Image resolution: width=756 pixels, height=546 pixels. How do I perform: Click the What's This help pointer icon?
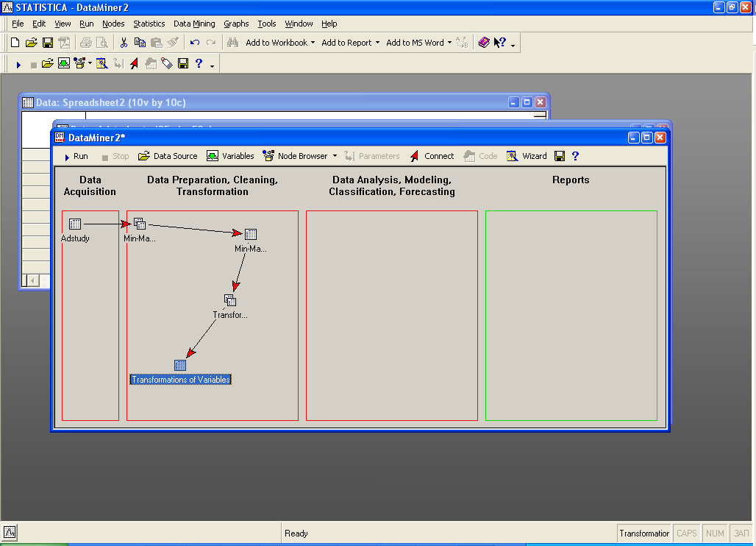click(500, 43)
